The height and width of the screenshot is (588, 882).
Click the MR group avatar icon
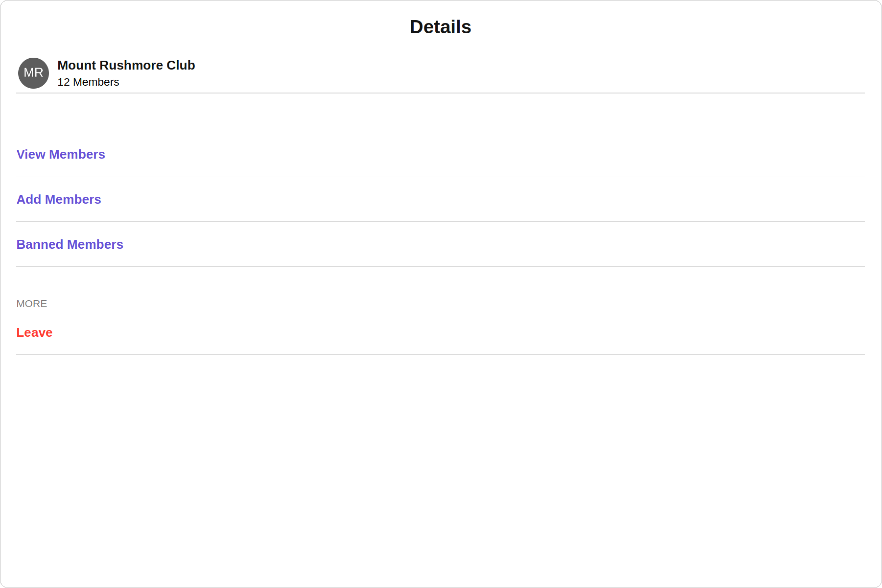click(x=33, y=73)
